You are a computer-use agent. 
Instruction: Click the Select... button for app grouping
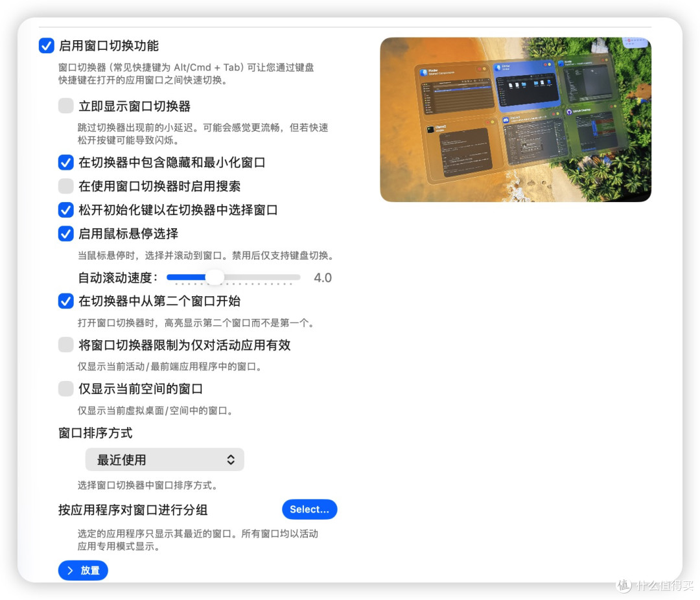coord(309,509)
